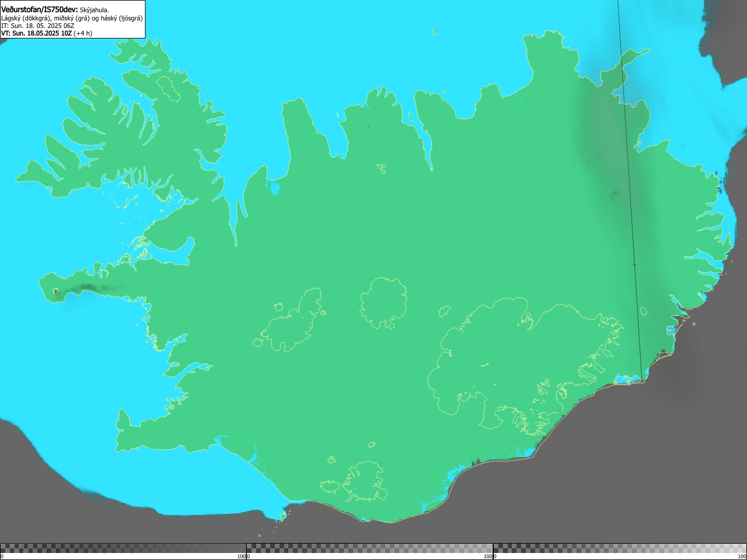
Task: Click the "VT: Sun. 18.05.2025 10Z" valid time
Action: [x=36, y=33]
